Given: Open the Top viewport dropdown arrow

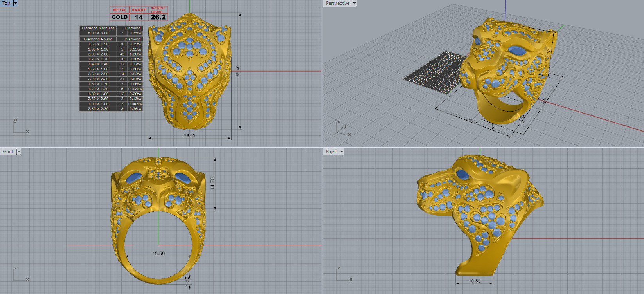Looking at the screenshot, I should tap(15, 3).
